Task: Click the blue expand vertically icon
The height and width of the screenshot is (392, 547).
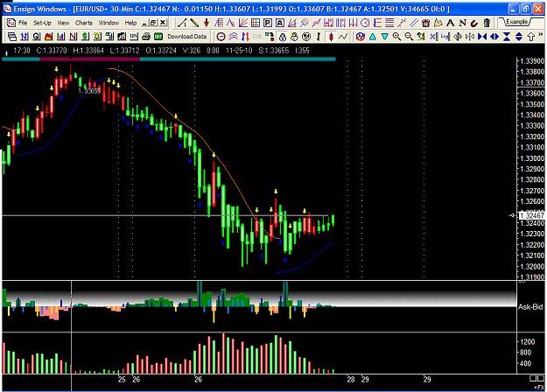Action: coord(519,36)
